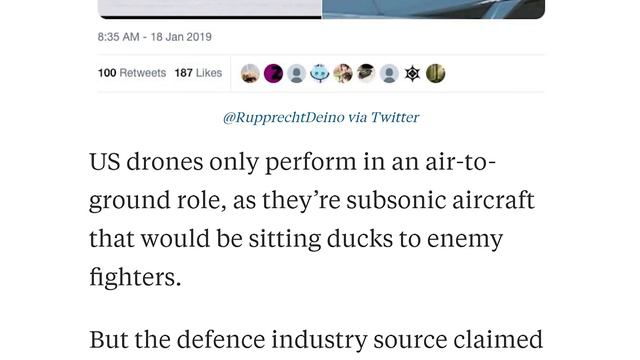The height and width of the screenshot is (360, 640).
Task: Open the black star-shaped emblem avatar
Action: point(412,73)
